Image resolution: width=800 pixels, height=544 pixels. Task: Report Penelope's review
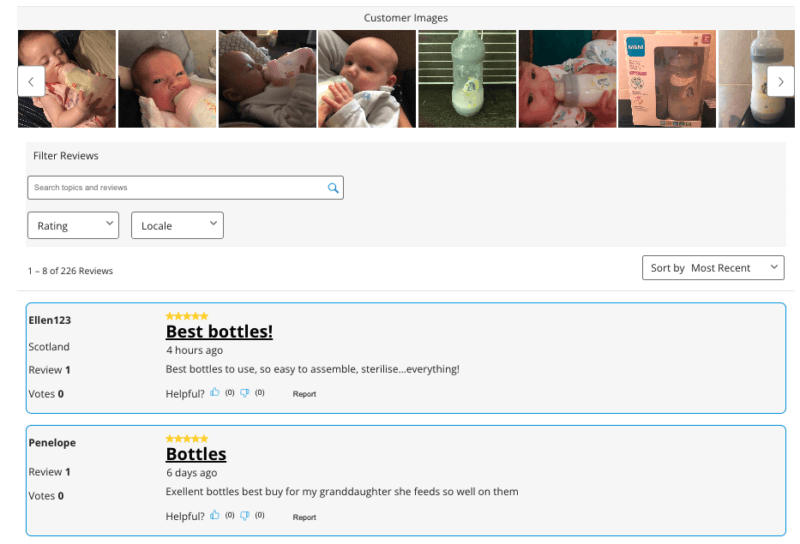304,517
